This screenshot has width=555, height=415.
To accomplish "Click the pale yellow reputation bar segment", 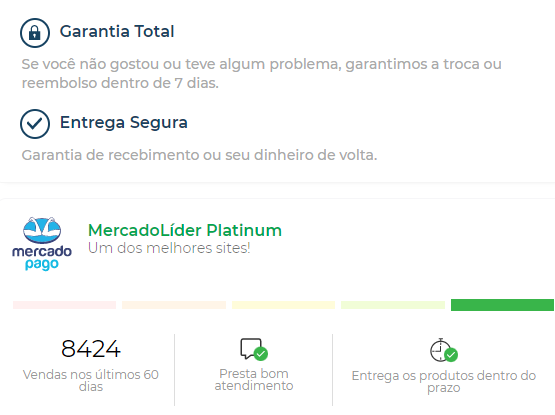I will pyautogui.click(x=283, y=305).
